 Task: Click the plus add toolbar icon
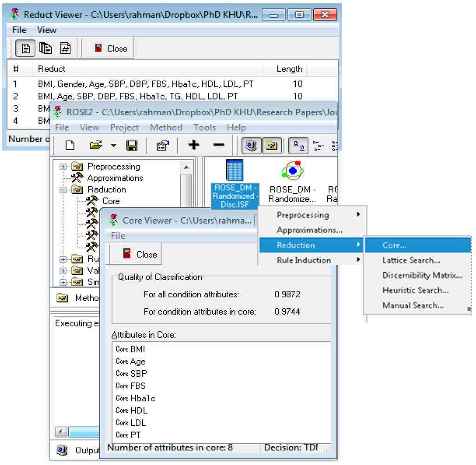(x=194, y=145)
